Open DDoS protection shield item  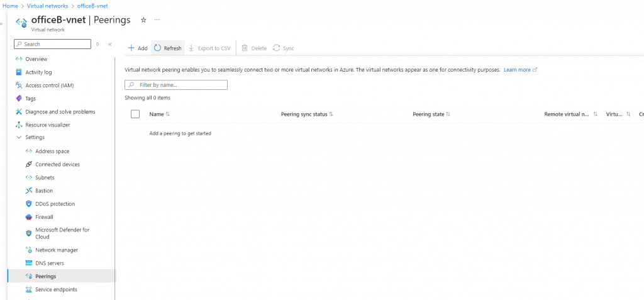(x=55, y=204)
